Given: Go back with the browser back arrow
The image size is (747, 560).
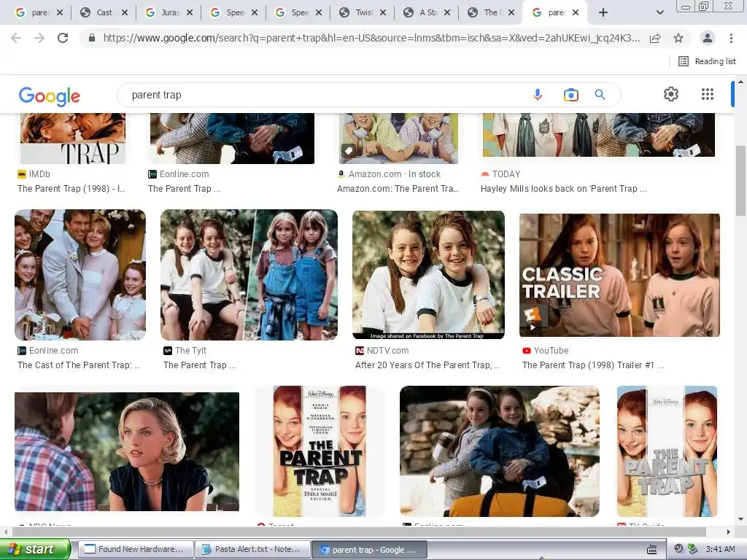Looking at the screenshot, I should [16, 38].
